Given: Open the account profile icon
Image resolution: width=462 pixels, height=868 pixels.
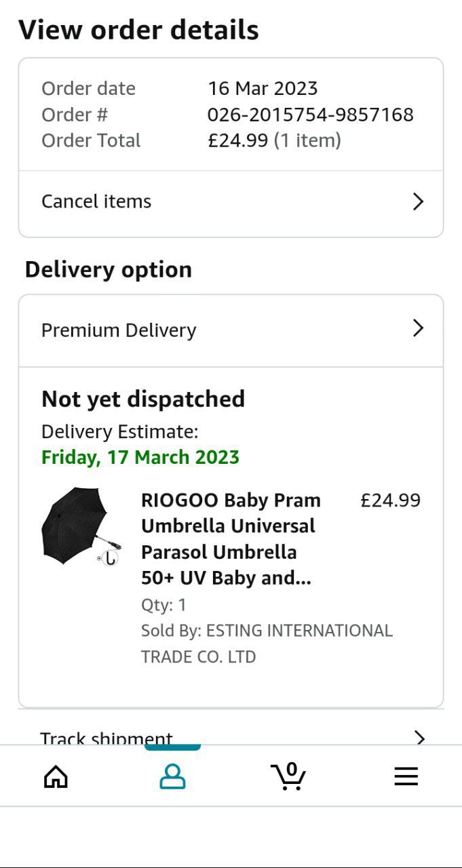Looking at the screenshot, I should pyautogui.click(x=172, y=776).
